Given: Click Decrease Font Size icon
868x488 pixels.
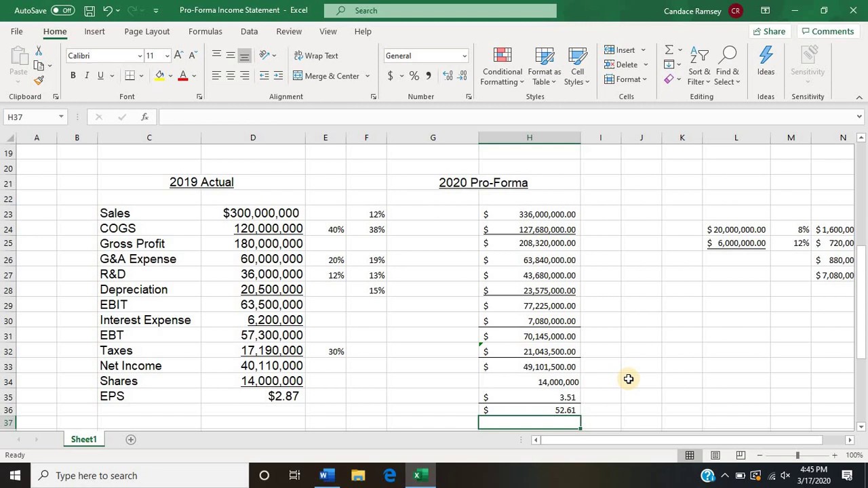Looking at the screenshot, I should click(x=193, y=56).
